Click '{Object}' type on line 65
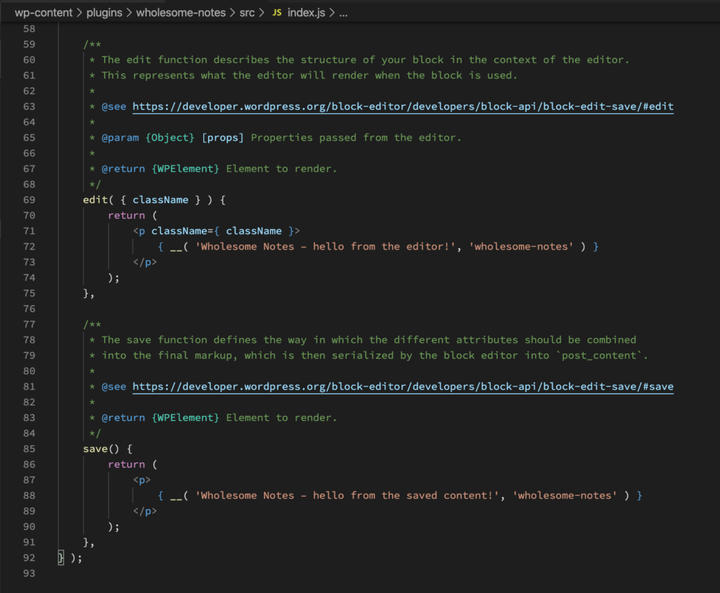Screen dimensions: 720x593 tap(170, 138)
